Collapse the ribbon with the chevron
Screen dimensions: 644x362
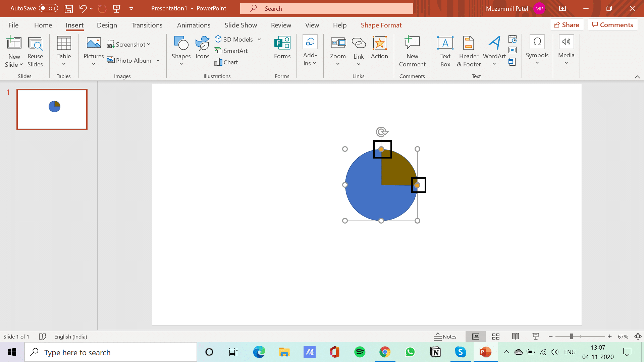click(637, 77)
